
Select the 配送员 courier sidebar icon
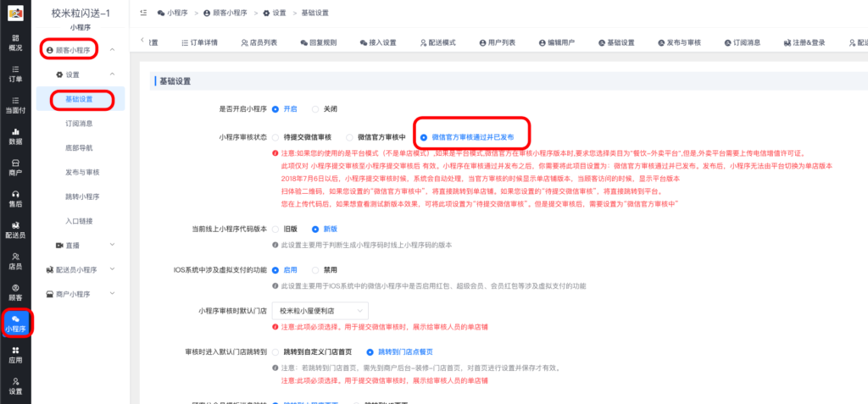click(x=15, y=229)
